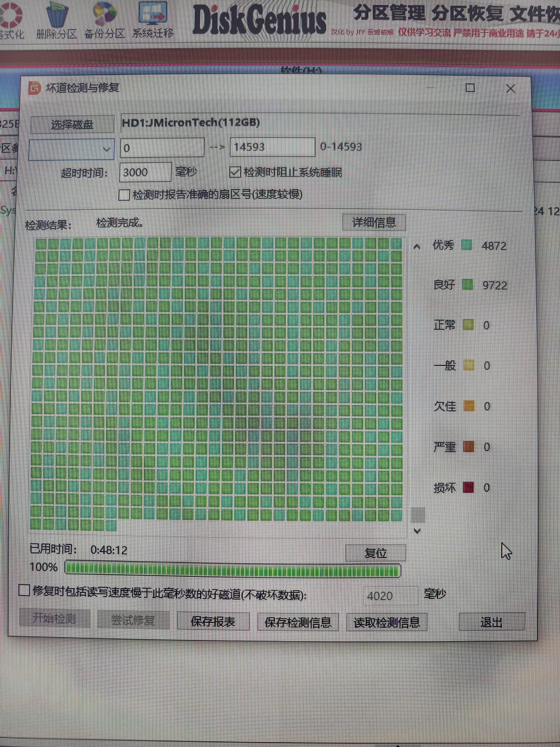
Task: Click the Good (良好) green color swatch
Action: [x=468, y=285]
